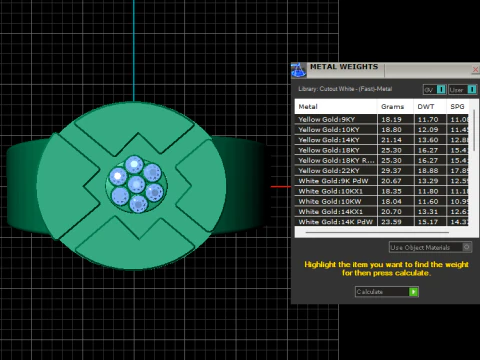Image resolution: width=480 pixels, height=360 pixels.
Task: Sort by the Grams column header
Action: coord(395,107)
